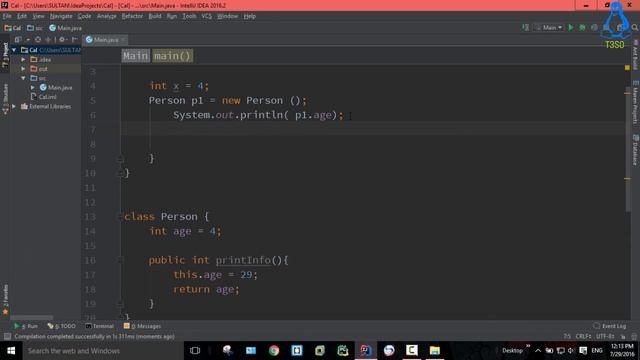The height and width of the screenshot is (360, 640).
Task: Open the Maven Projects side tab
Action: 635,102
